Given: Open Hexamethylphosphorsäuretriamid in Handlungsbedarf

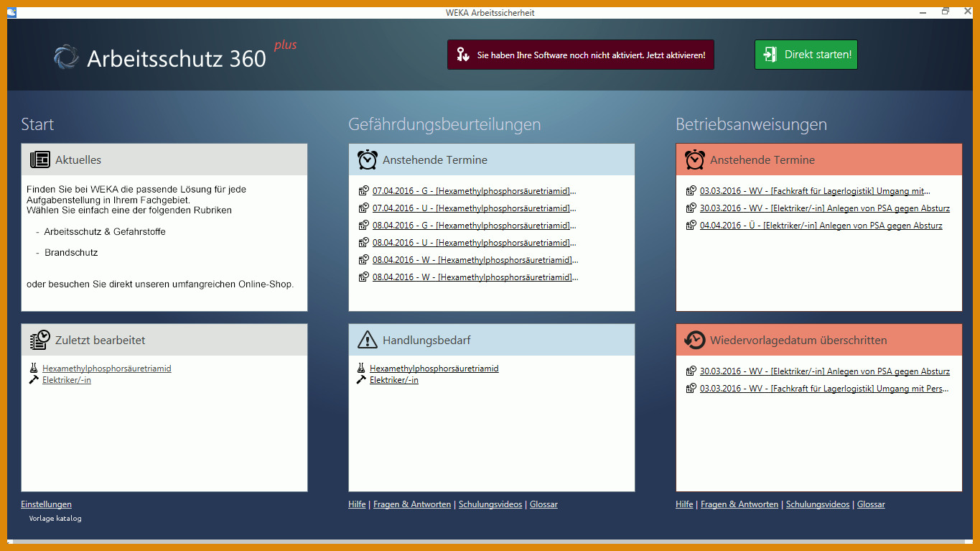Looking at the screenshot, I should tap(434, 368).
